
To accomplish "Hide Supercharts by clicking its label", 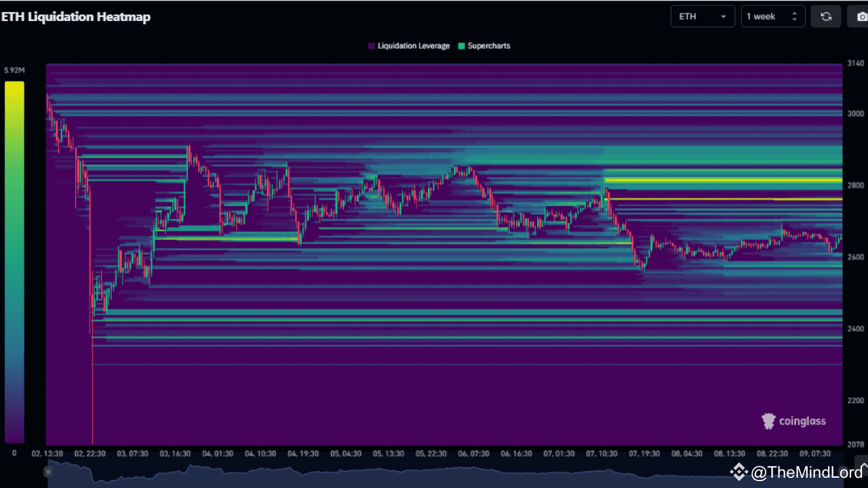I will 488,45.
